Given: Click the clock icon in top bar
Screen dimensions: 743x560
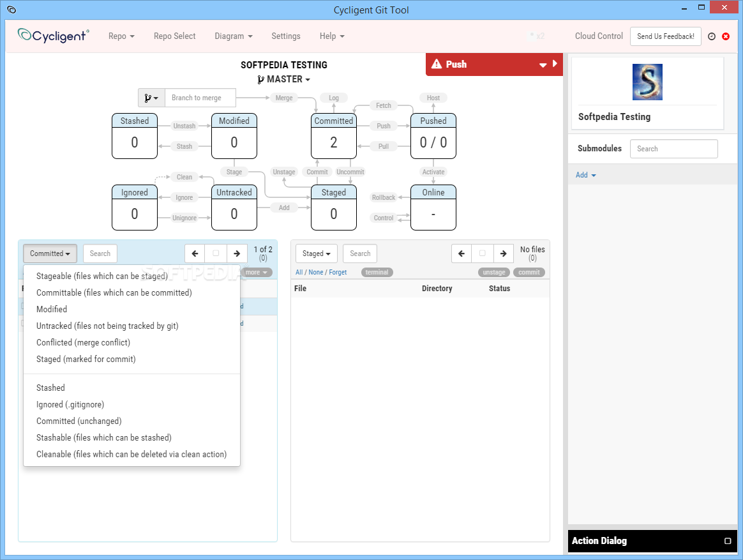Looking at the screenshot, I should (x=711, y=36).
